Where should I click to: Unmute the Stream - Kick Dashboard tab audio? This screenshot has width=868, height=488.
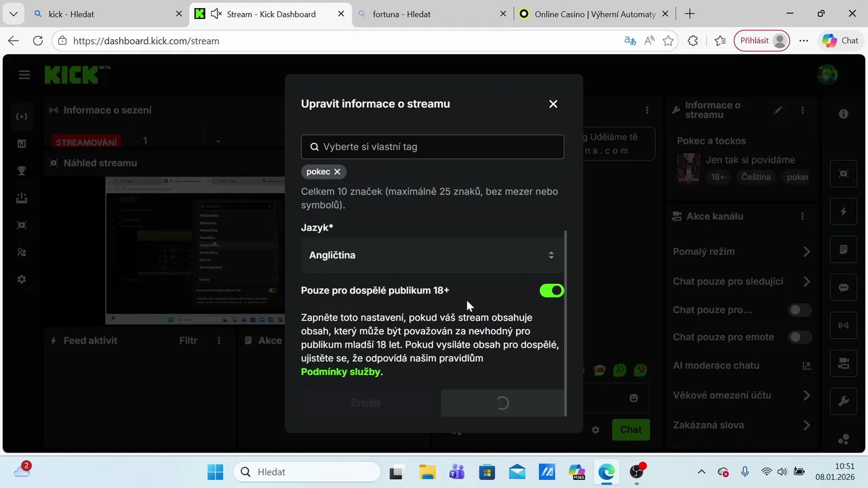(217, 14)
